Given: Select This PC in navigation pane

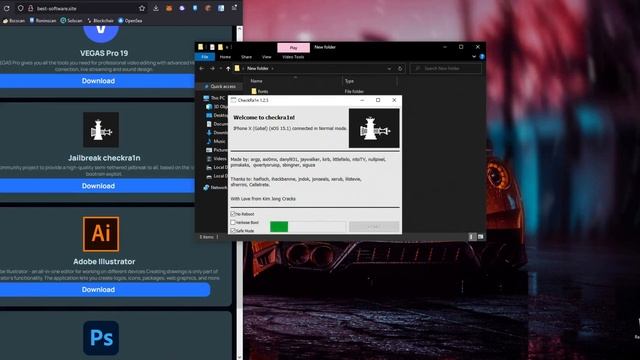Looking at the screenshot, I should point(215,98).
